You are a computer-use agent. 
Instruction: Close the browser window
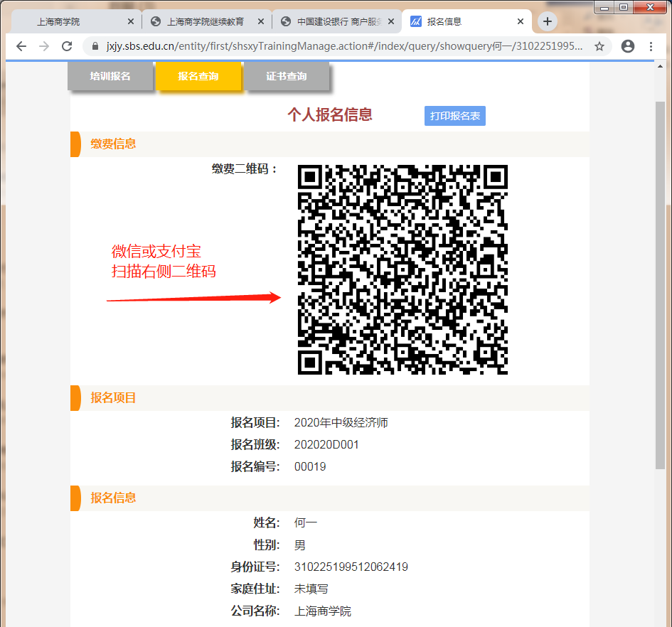(x=650, y=7)
